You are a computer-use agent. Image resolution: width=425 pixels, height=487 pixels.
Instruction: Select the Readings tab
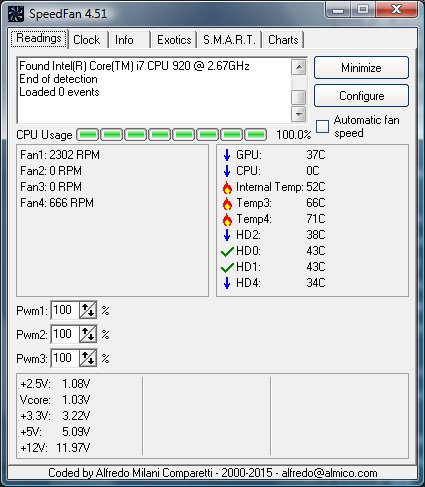(39, 39)
